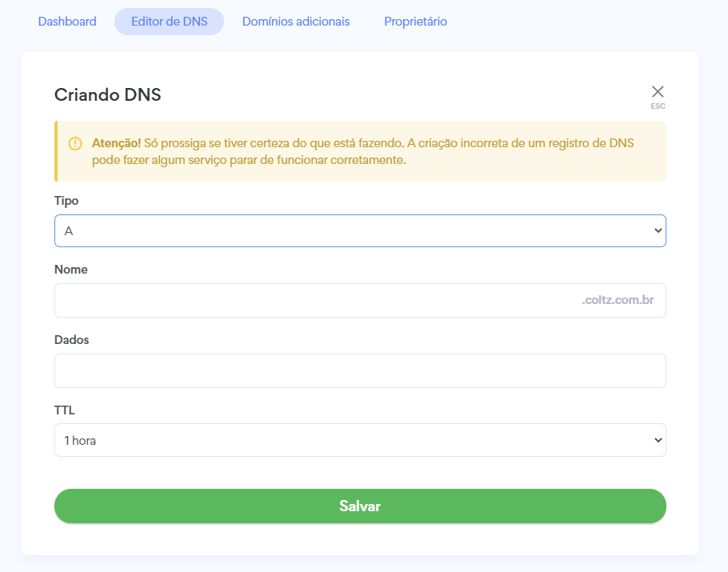Click the Criando DNS heading
The height and width of the screenshot is (572, 728).
pos(108,94)
